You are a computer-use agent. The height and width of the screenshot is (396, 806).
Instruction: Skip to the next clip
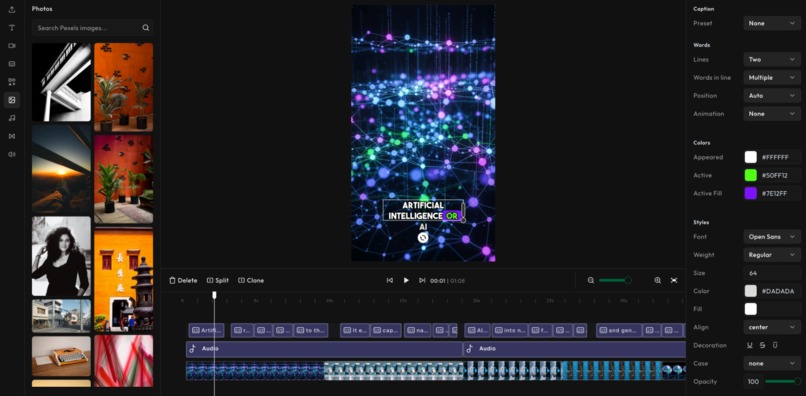point(422,280)
